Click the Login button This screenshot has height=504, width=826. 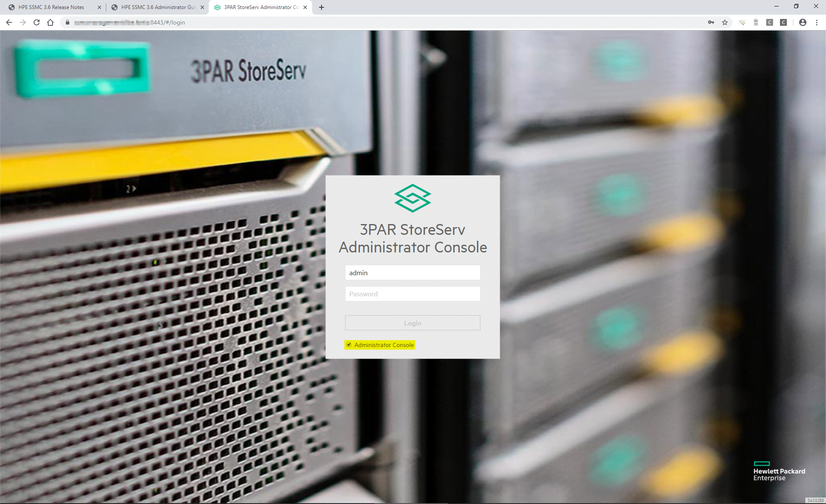click(412, 323)
